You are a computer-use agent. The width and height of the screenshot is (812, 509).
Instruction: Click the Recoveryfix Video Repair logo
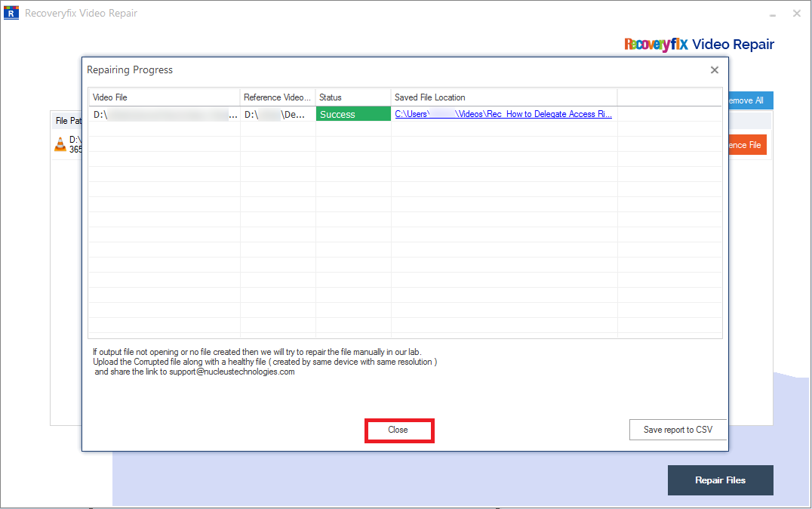coord(699,45)
